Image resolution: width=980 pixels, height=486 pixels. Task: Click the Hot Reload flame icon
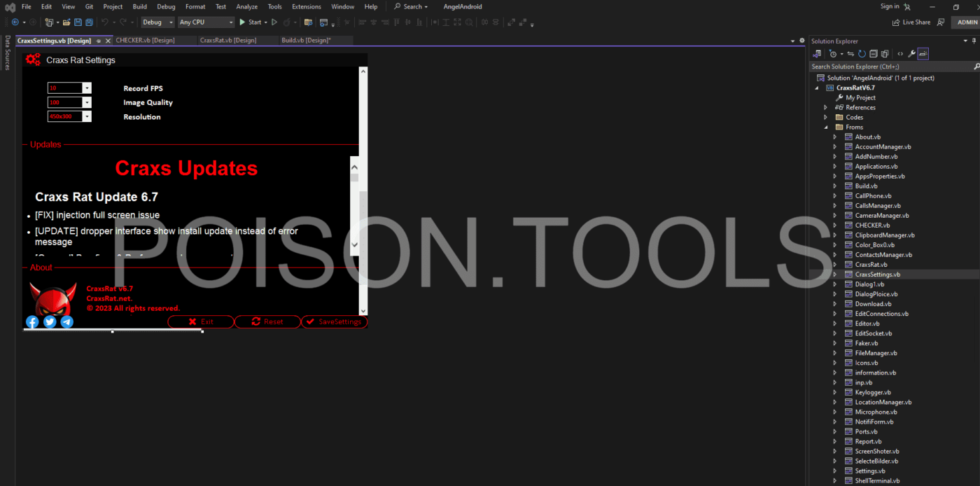(x=287, y=22)
